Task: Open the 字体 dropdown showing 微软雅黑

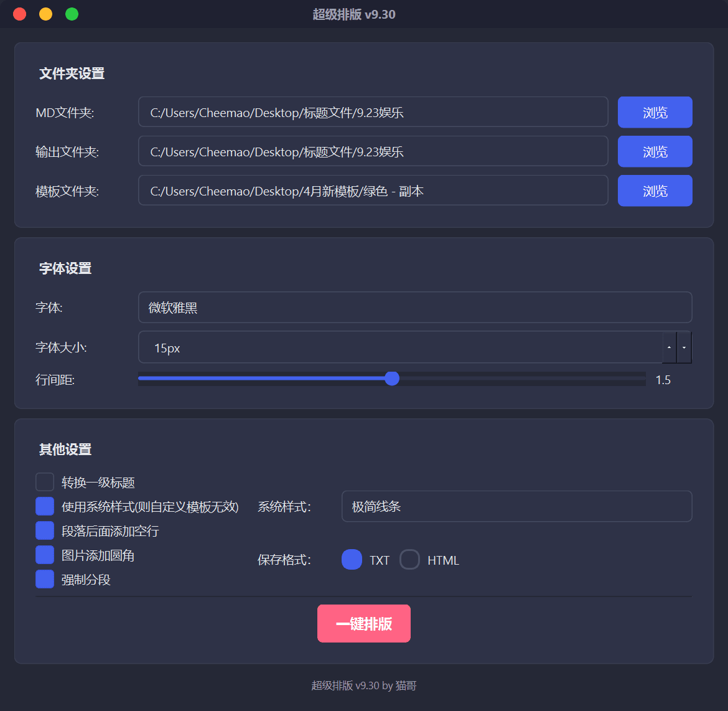Action: tap(414, 308)
